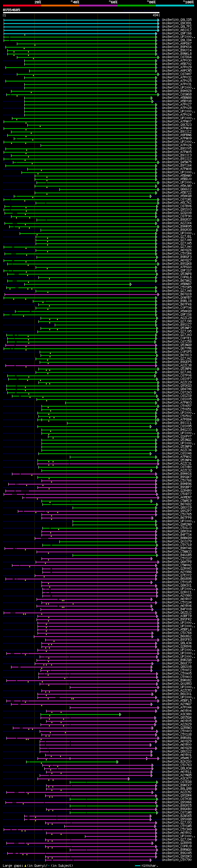This screenshot has width=197, height=868.
Task: Open hit UniRef100_Q9C891
Action: point(177,23)
